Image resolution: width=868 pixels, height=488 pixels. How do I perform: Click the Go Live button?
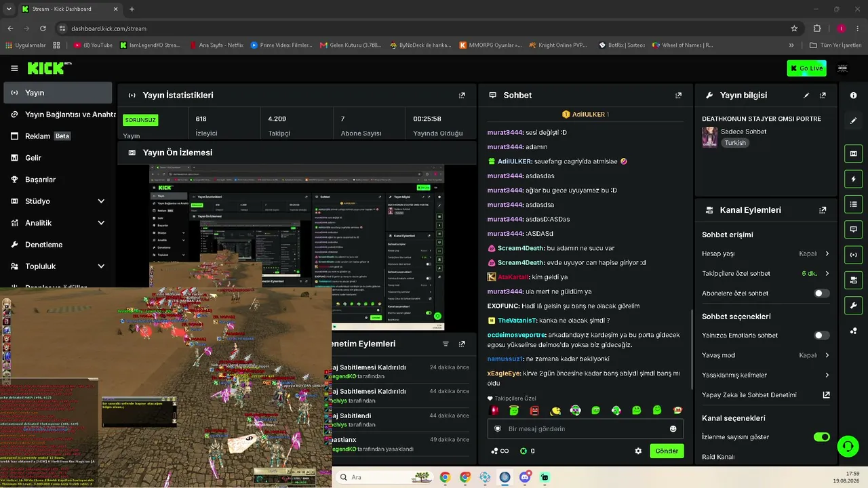[x=806, y=68]
